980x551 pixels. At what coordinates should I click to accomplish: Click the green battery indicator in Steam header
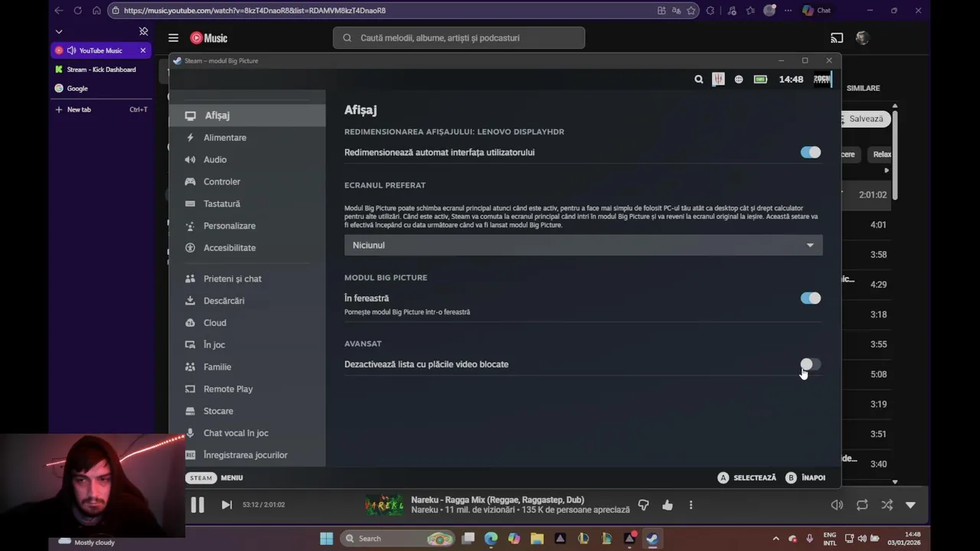pos(760,80)
